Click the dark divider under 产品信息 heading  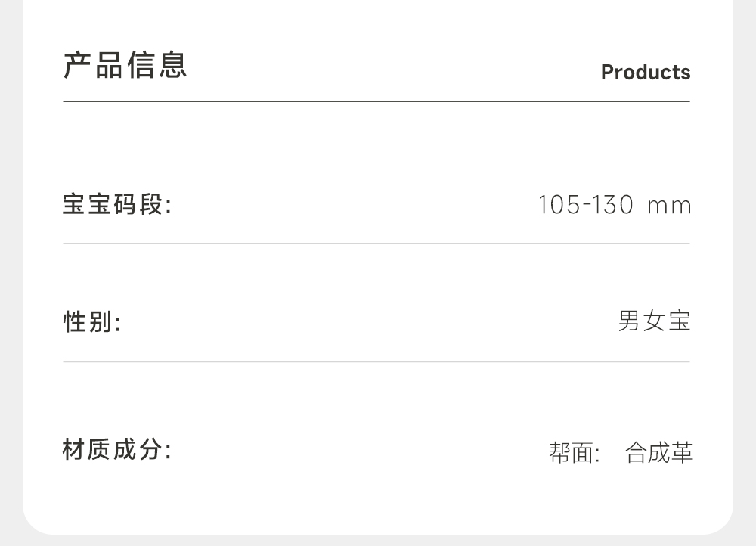[x=376, y=101]
